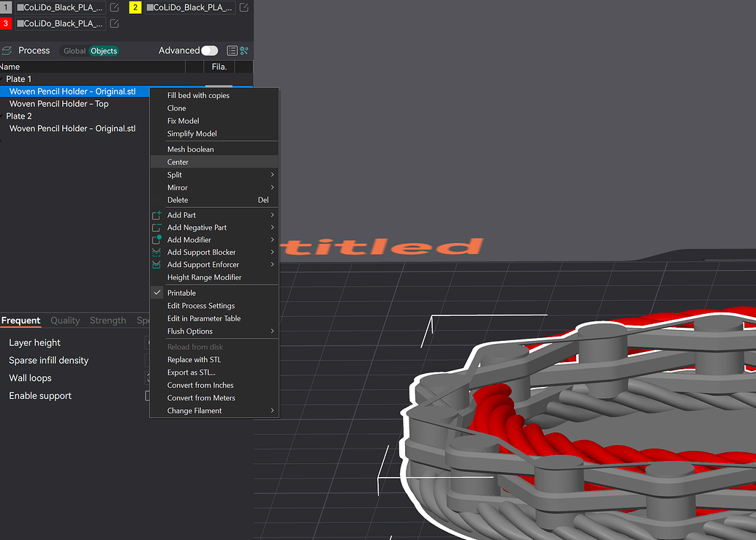Image resolution: width=756 pixels, height=540 pixels.
Task: Click the Printable checkmark icon
Action: (157, 293)
